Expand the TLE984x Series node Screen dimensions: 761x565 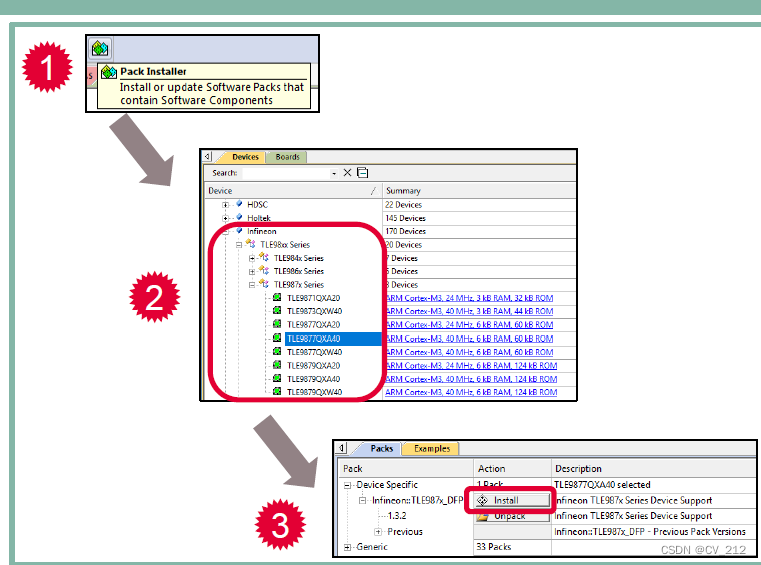point(252,258)
